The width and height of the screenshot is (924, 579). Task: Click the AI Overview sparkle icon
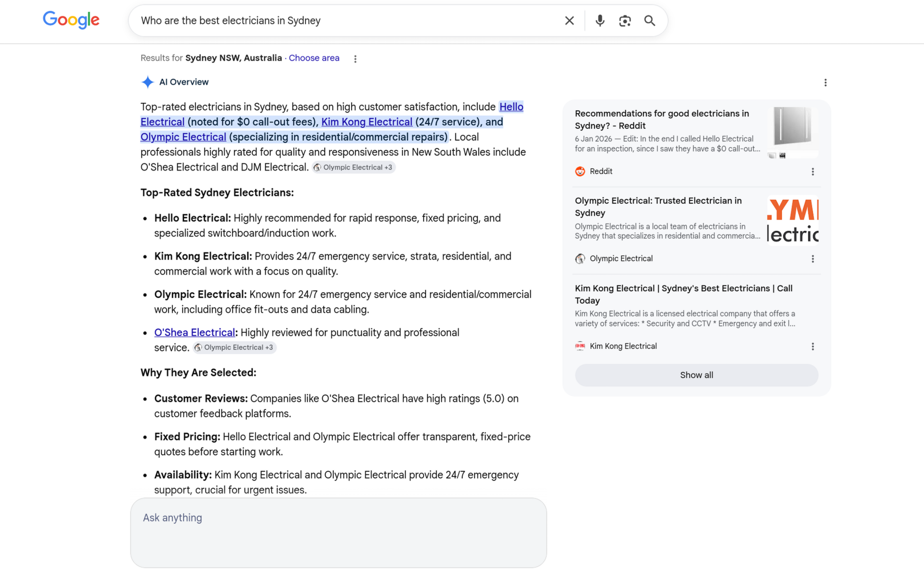tap(147, 82)
